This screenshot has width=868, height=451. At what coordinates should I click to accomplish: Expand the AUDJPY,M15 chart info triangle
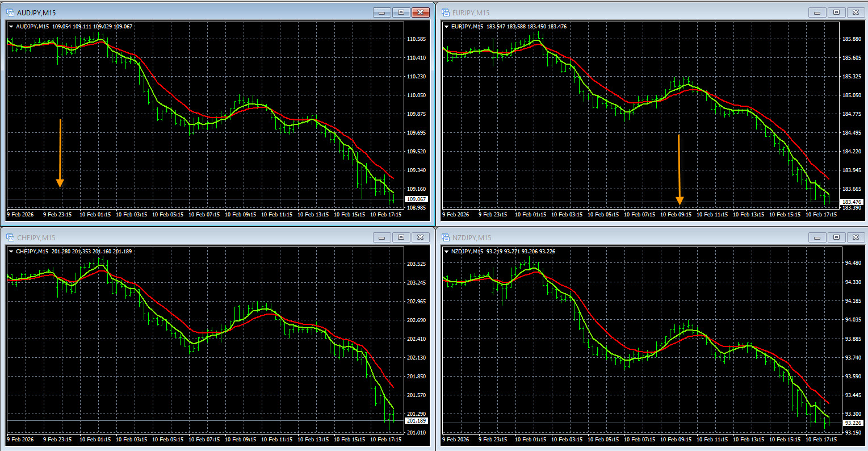tap(11, 27)
